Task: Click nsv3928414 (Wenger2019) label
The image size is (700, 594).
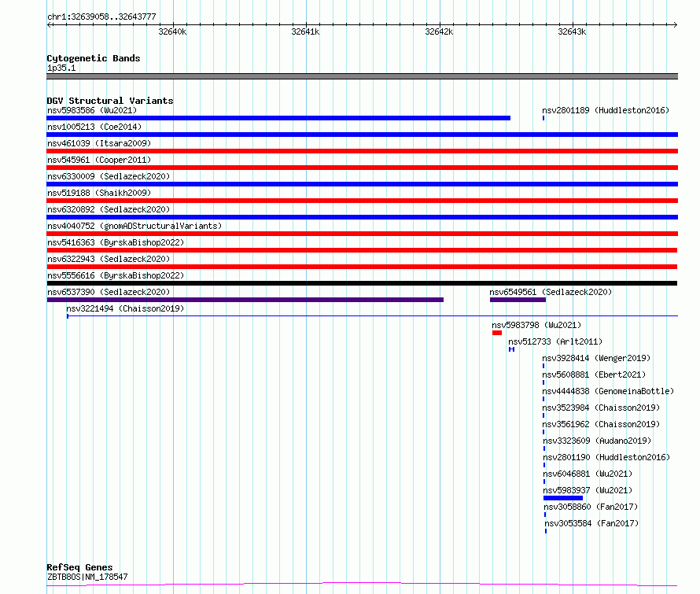Action: tap(596, 358)
